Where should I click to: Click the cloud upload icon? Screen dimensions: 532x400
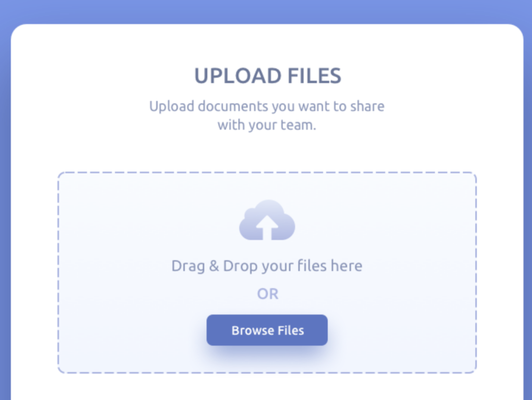(267, 220)
